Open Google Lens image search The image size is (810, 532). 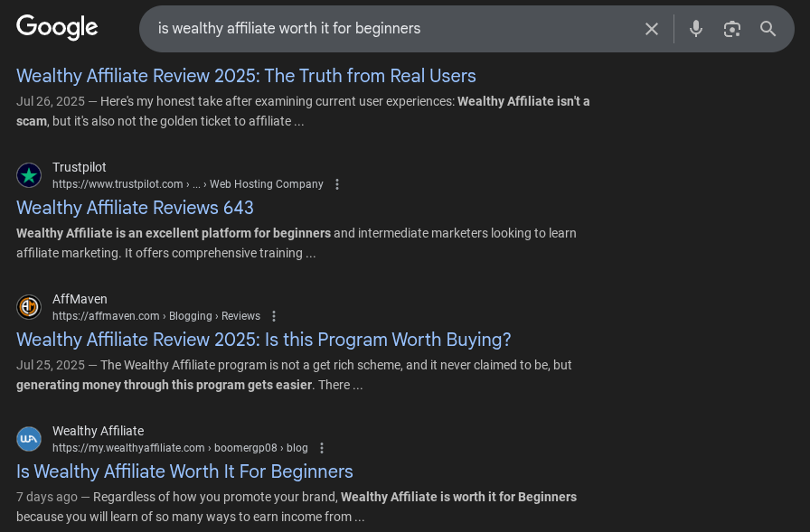[x=732, y=29]
